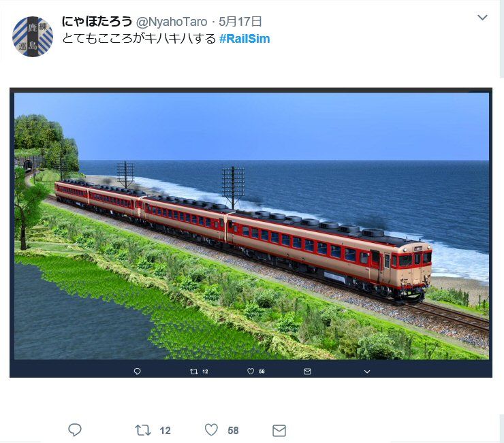Screen dimensions: 504x443
Task: Click the reply icon inside the embedded image bar
Action: tap(138, 372)
